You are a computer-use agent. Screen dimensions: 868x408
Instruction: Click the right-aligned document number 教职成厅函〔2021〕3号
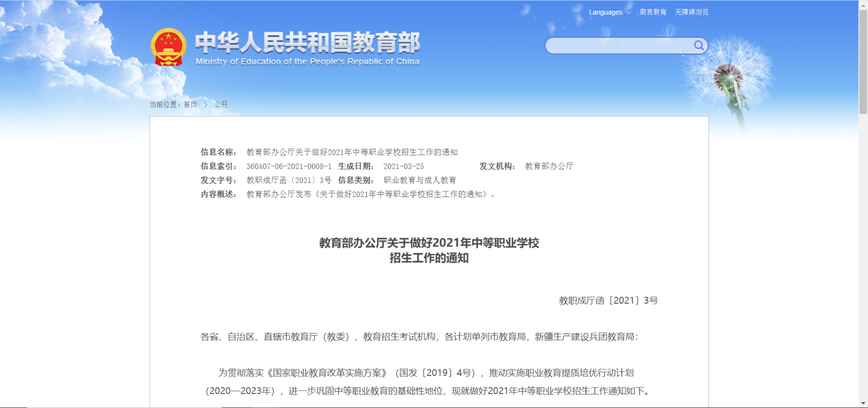pyautogui.click(x=609, y=301)
